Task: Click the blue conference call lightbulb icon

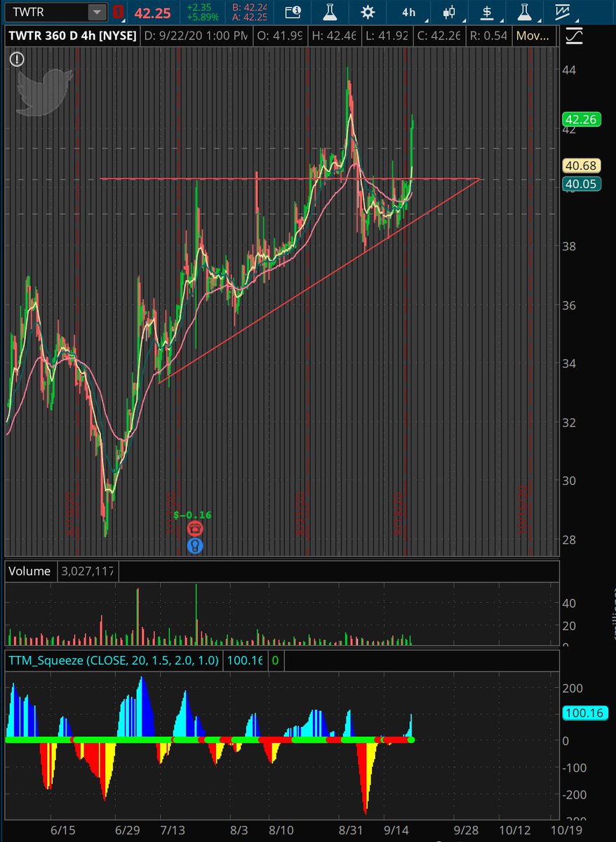Action: tap(194, 545)
